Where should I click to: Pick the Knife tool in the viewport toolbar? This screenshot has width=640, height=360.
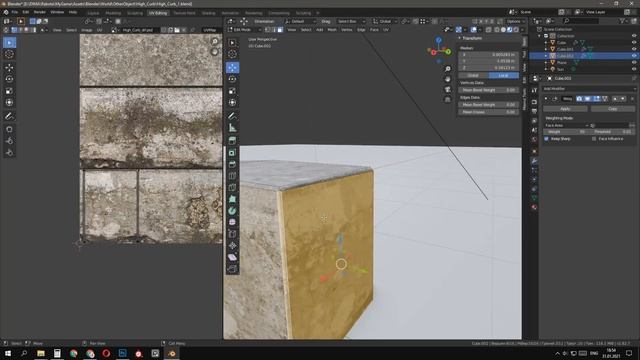click(x=232, y=188)
